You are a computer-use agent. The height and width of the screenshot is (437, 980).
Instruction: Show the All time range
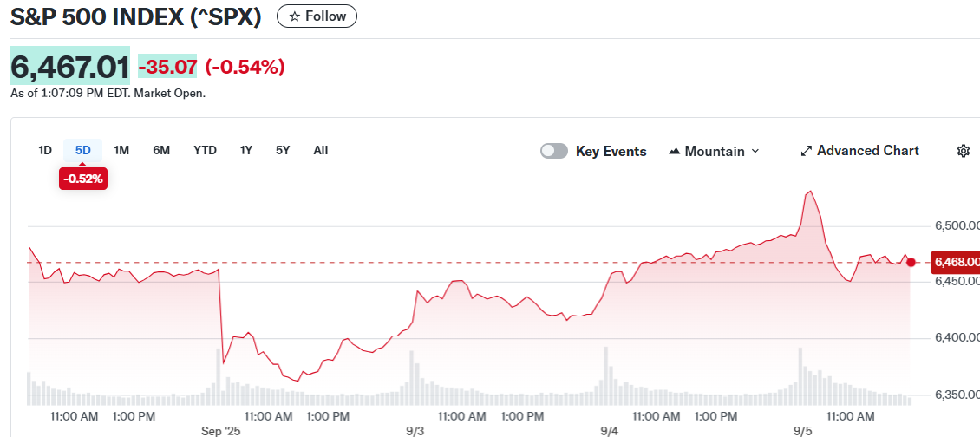click(x=321, y=151)
